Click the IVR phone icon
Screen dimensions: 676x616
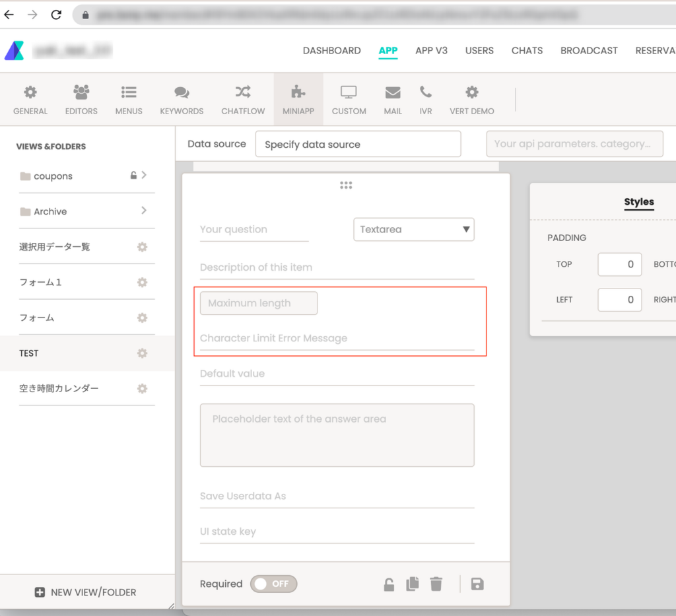[x=426, y=92]
